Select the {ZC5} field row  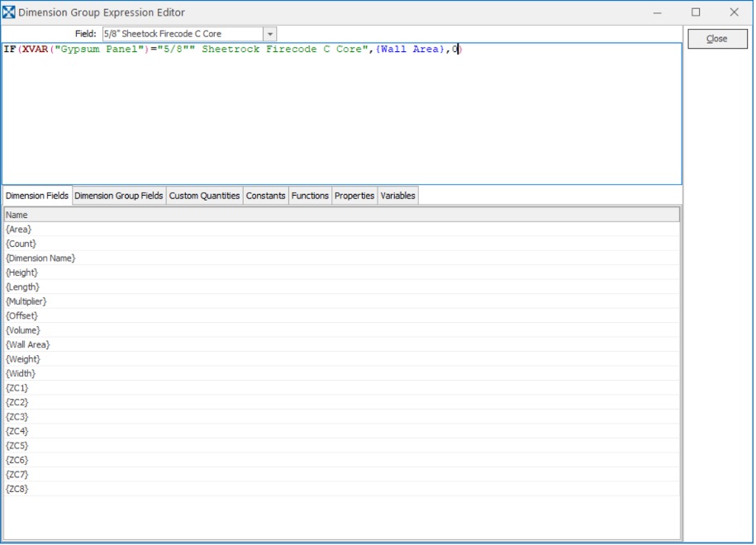click(x=342, y=446)
